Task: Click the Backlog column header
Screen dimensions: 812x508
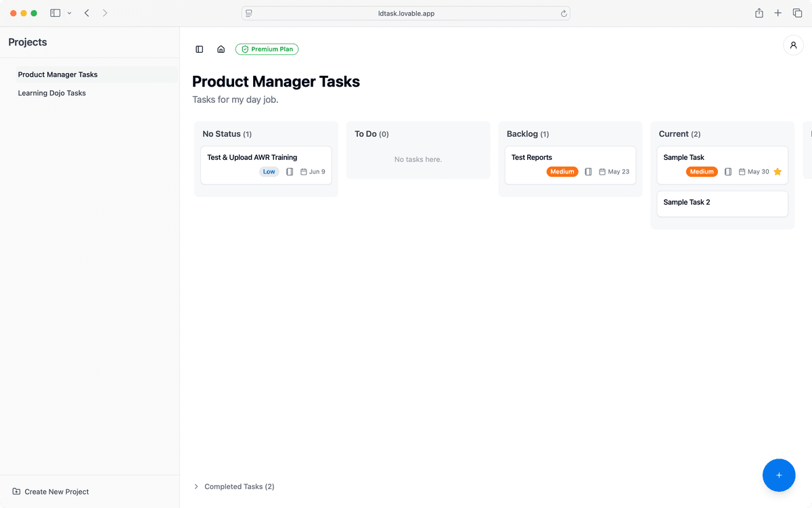Action: pyautogui.click(x=528, y=134)
